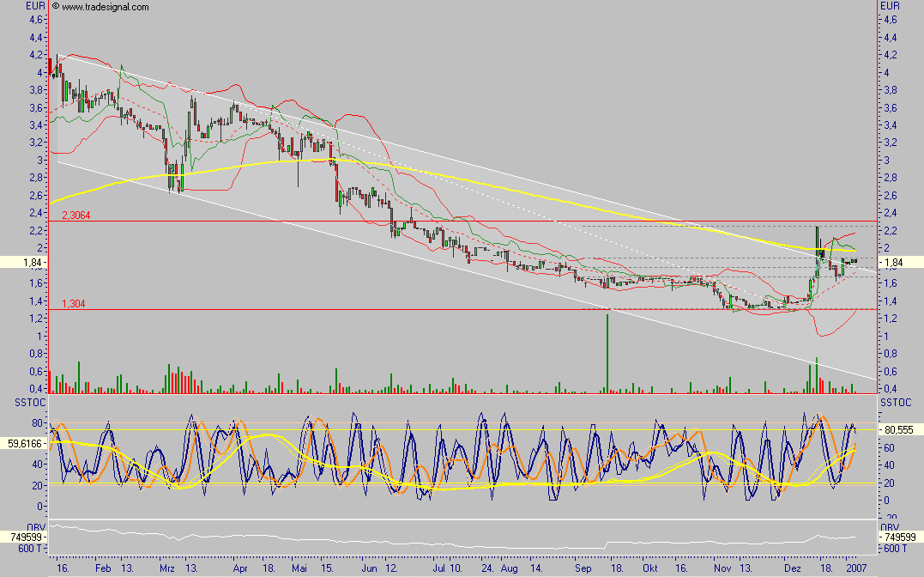
Task: Click the 2007 year marker
Action: (860, 568)
